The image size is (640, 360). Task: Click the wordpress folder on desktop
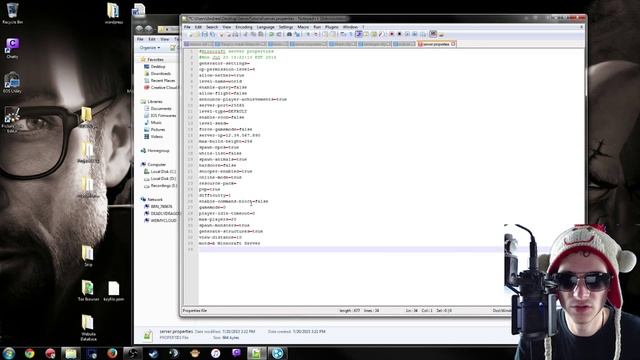pos(113,13)
